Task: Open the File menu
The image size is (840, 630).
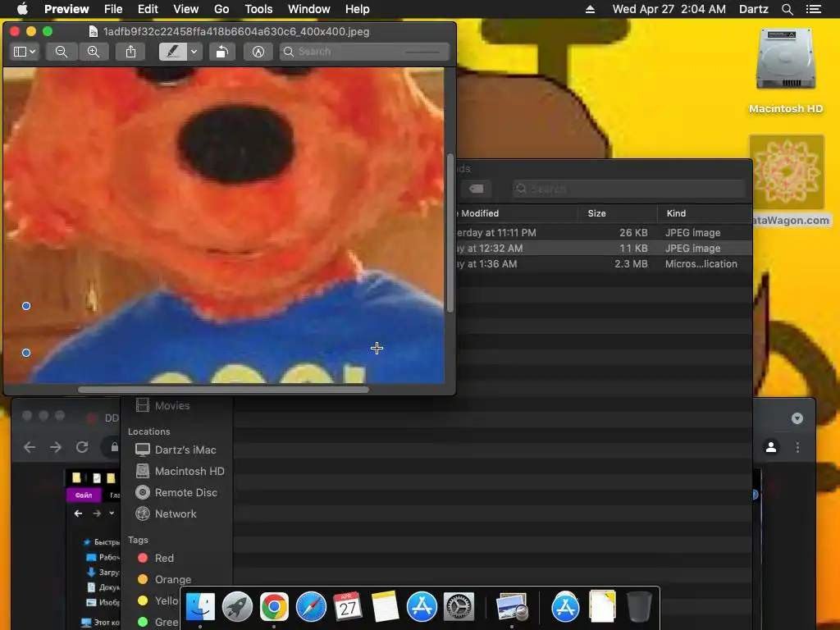Action: [x=113, y=9]
